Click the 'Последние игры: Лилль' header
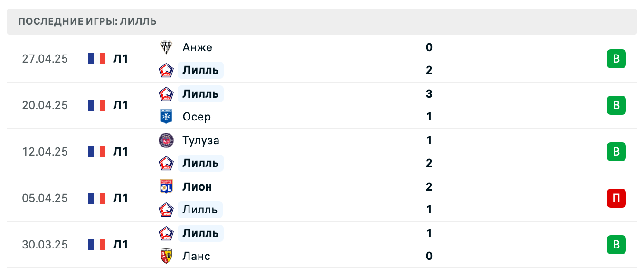Image resolution: width=644 pixels, height=276 pixels. tap(88, 22)
